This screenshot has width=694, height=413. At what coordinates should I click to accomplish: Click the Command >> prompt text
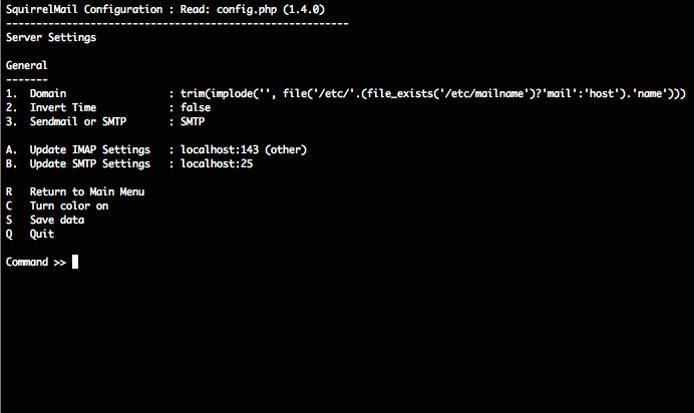(36, 262)
